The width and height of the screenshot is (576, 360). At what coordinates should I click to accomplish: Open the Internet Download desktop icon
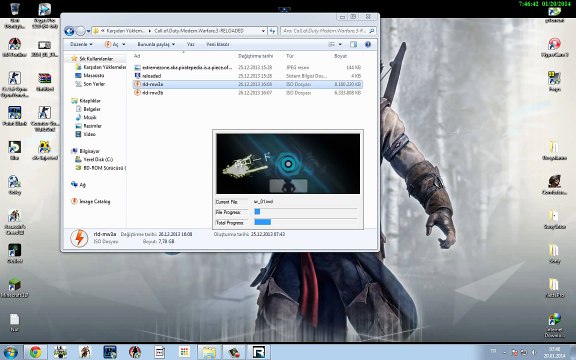pyautogui.click(x=554, y=325)
